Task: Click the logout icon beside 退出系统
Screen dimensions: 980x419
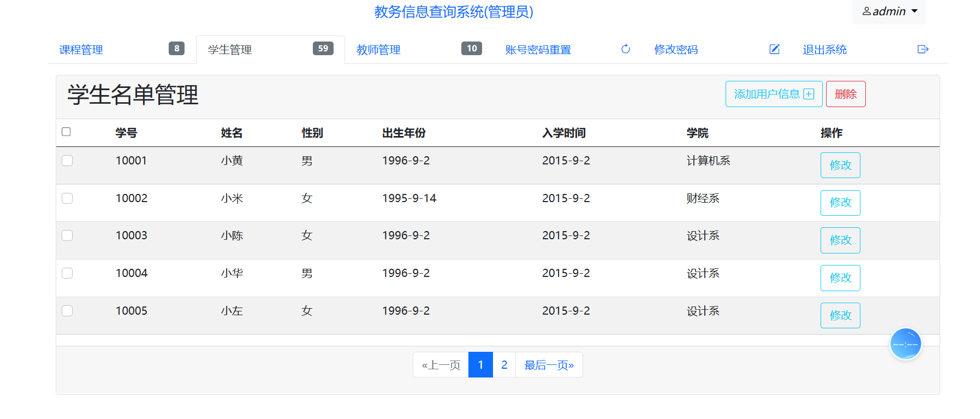Action: click(x=923, y=49)
